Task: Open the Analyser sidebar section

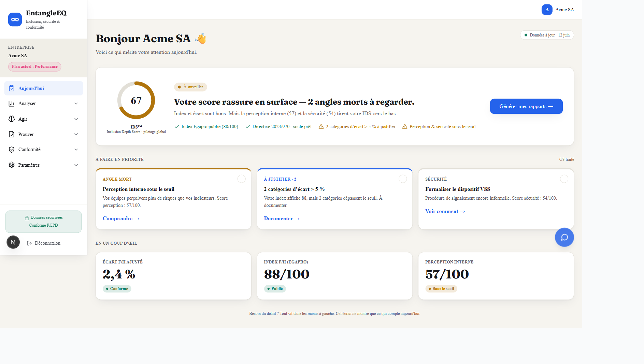Action: [x=44, y=104]
